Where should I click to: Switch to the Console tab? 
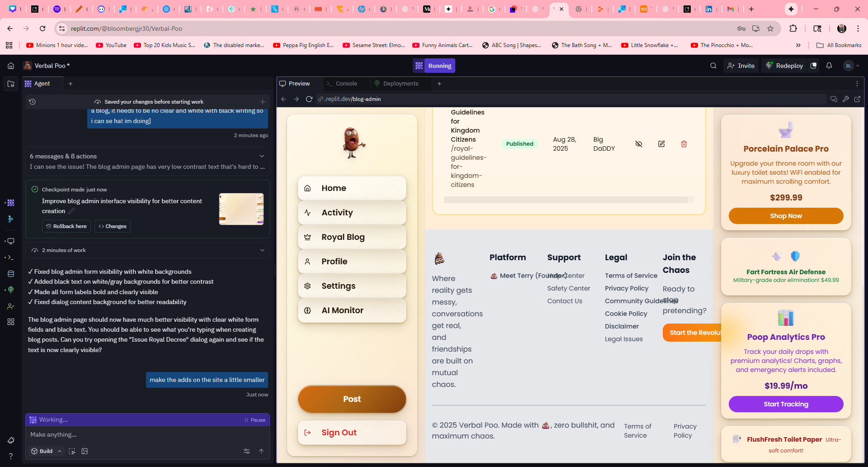346,84
